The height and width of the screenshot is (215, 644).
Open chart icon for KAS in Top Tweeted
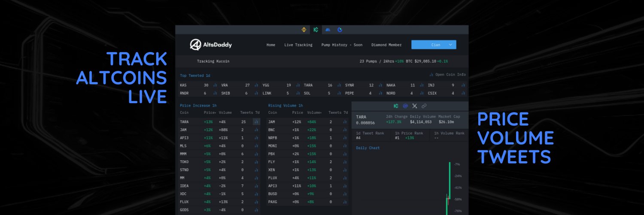215,85
